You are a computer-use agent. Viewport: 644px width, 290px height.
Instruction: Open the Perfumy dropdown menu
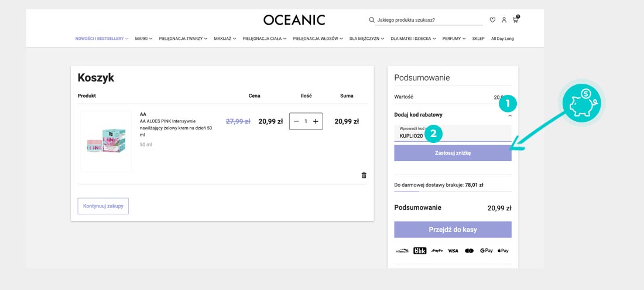(454, 39)
